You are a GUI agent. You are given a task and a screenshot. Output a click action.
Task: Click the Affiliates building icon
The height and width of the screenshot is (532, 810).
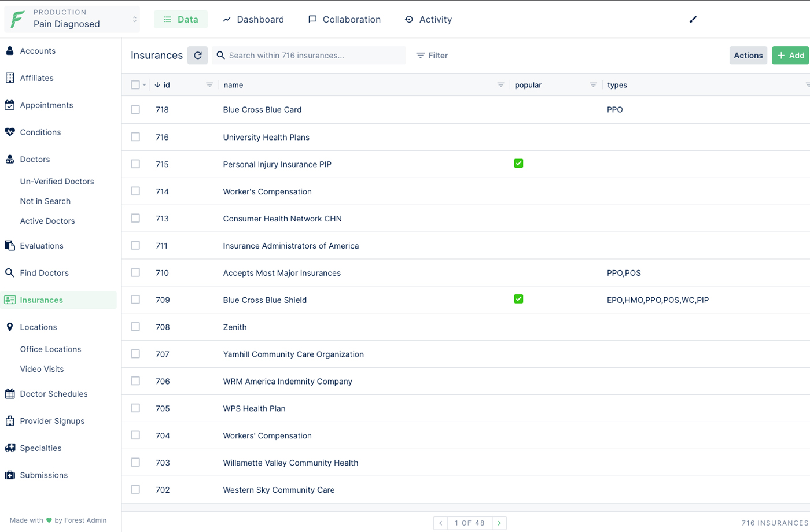coord(10,78)
